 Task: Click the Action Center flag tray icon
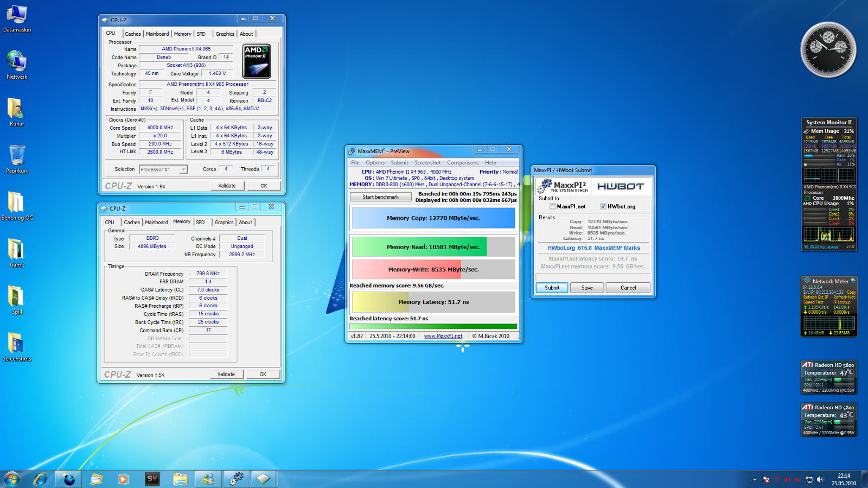coord(765,479)
